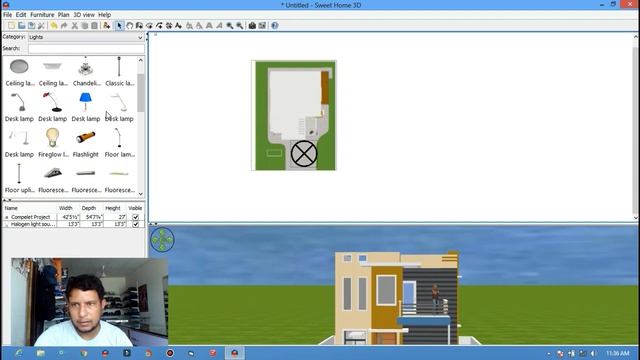
Task: Copy the selected items
Action: pos(84,26)
